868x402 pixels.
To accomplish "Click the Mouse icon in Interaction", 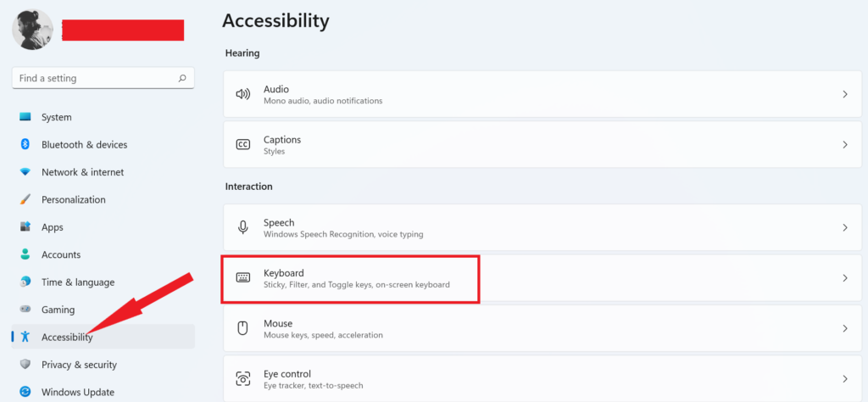I will (243, 328).
